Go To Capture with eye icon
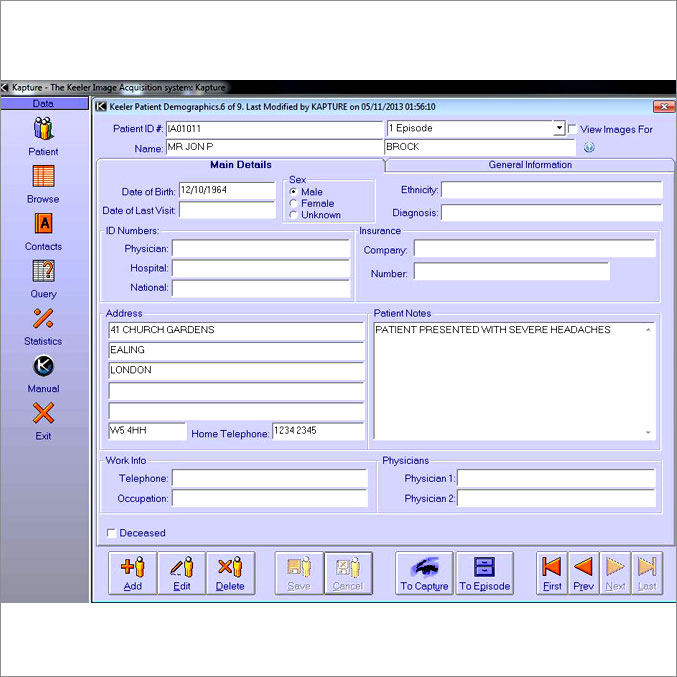This screenshot has height=677, width=677. pyautogui.click(x=424, y=573)
